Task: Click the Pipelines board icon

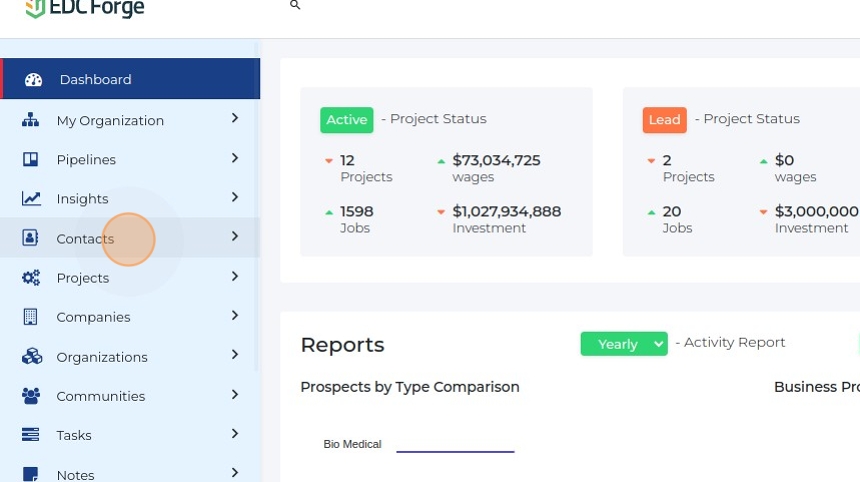Action: 30,159
